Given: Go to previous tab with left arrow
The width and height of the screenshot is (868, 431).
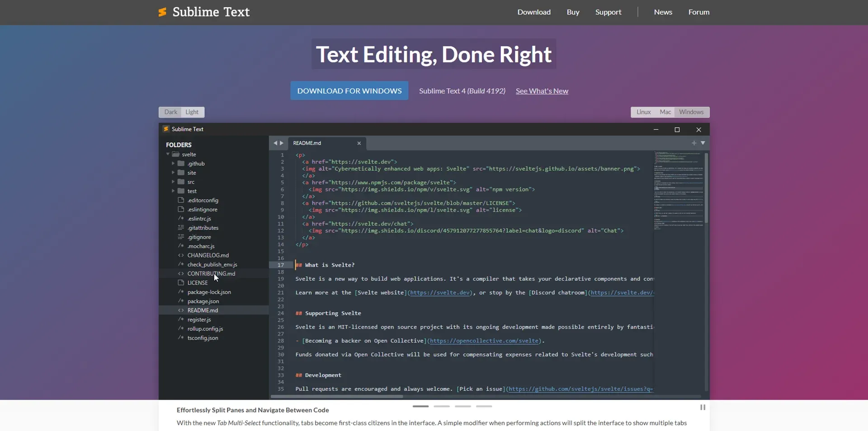Looking at the screenshot, I should pos(275,143).
